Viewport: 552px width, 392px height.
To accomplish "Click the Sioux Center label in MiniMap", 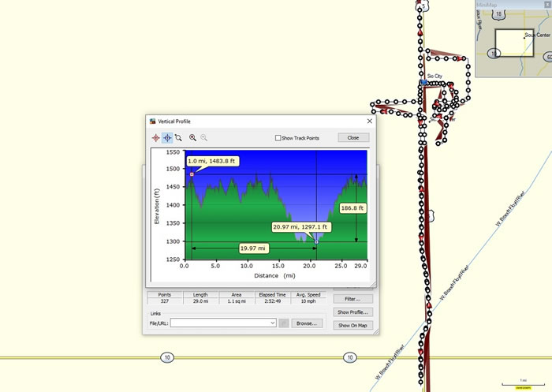I will 537,35.
